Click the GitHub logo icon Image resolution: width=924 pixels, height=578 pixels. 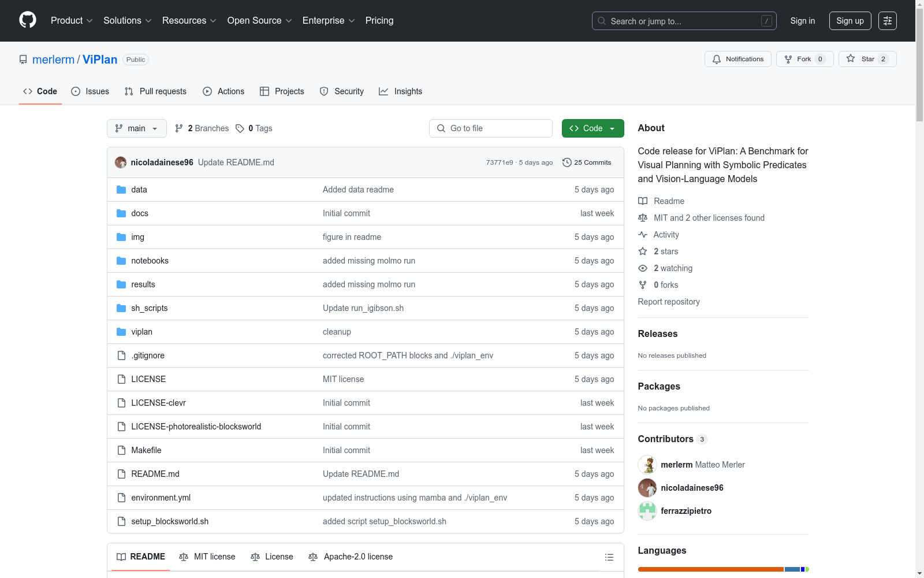[28, 20]
